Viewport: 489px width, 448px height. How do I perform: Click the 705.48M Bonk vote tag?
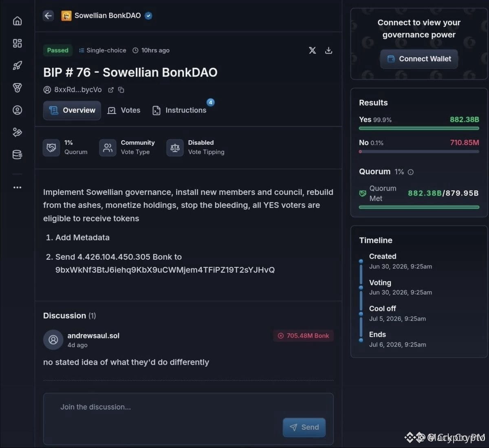[303, 335]
